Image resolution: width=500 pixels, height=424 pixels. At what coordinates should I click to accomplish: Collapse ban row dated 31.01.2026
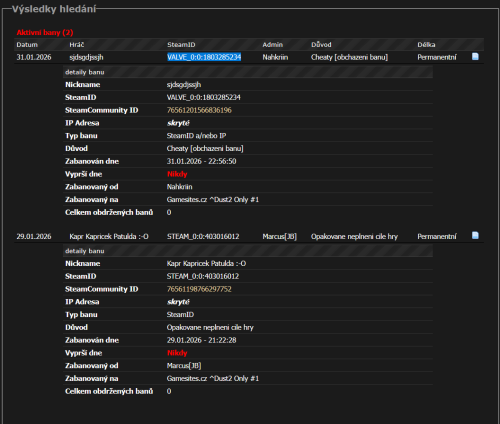tap(249, 57)
